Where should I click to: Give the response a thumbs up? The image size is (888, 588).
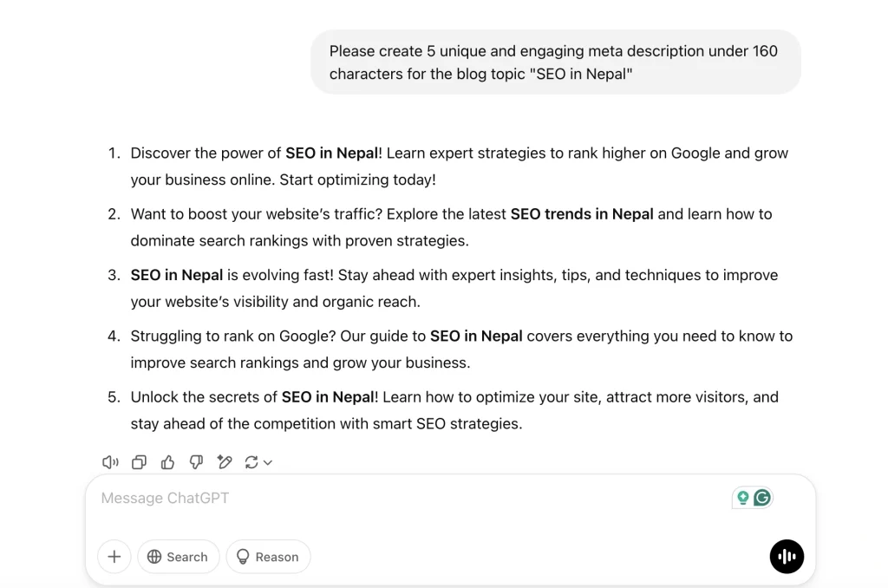(167, 461)
